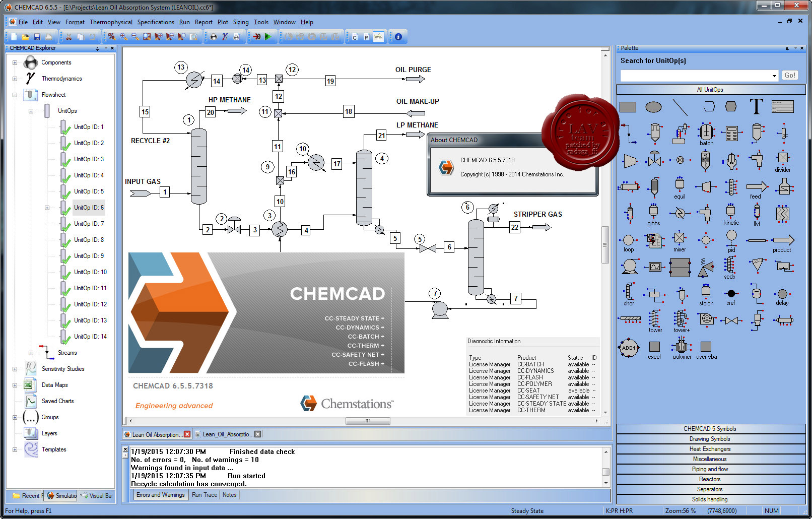Expand the Thermodynamics tree node
Screen dimensions: 812x519
tap(15, 79)
